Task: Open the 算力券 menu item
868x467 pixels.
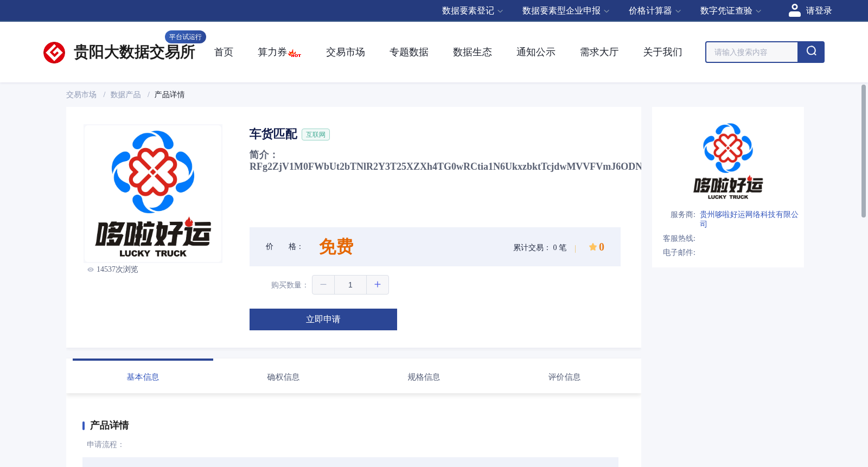Action: (x=272, y=52)
